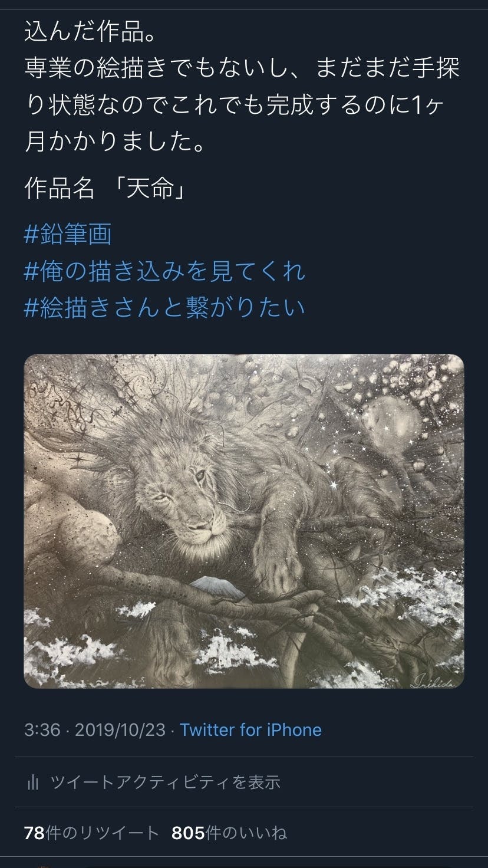The image size is (488, 868).
Task: Show the 805件のいいね list
Action: (x=229, y=833)
